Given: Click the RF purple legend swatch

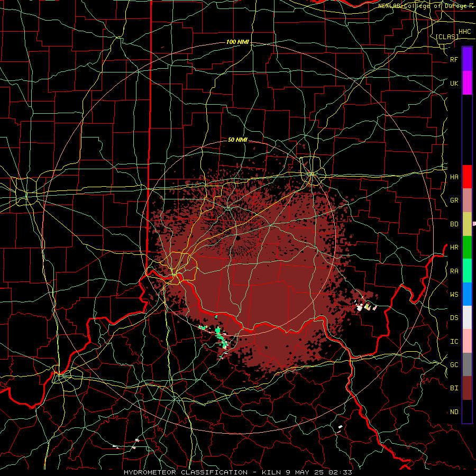Looking at the screenshot, I should [x=467, y=59].
